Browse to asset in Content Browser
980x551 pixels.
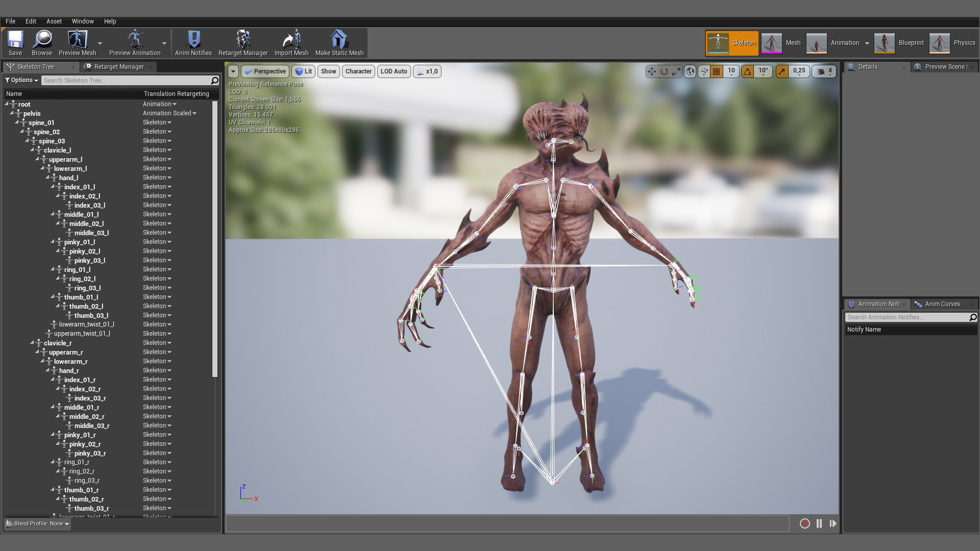tap(42, 43)
